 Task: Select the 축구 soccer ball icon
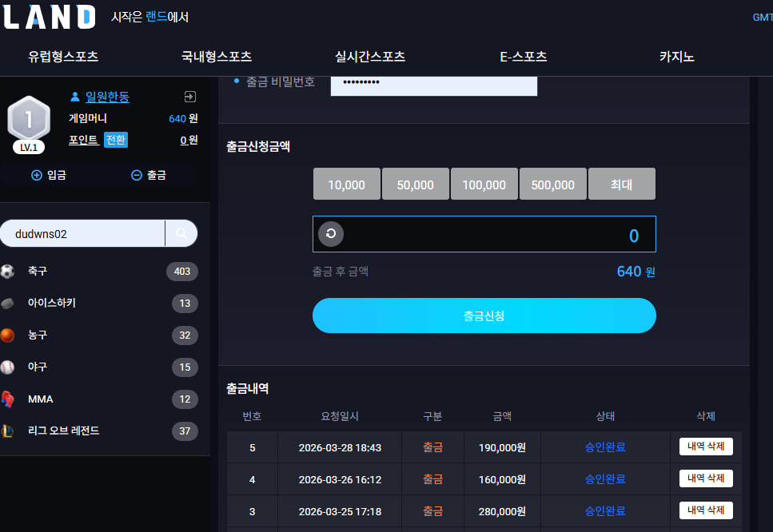[x=7, y=272]
